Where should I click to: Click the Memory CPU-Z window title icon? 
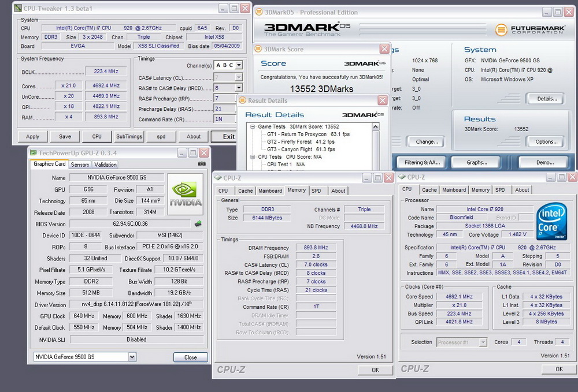point(218,178)
